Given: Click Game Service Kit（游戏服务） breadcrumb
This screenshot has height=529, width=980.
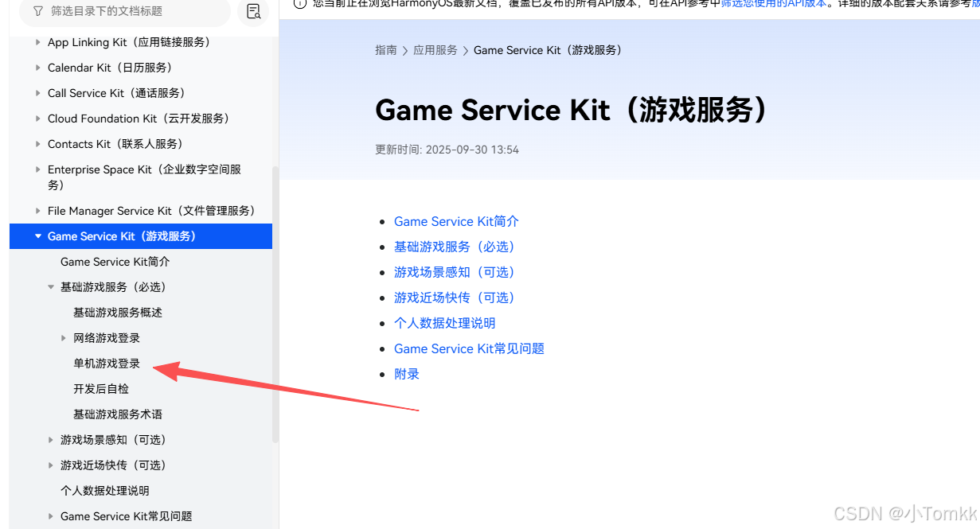Looking at the screenshot, I should [548, 50].
